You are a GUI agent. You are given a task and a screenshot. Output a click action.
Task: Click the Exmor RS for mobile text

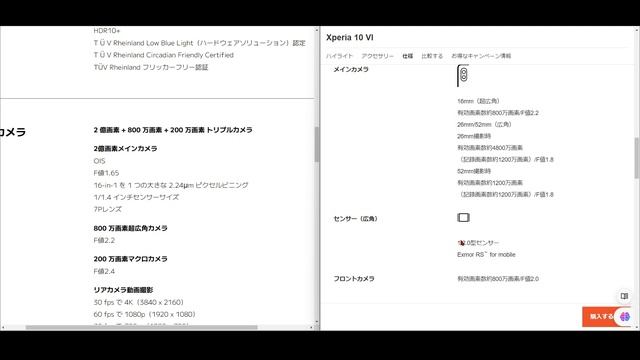point(486,254)
